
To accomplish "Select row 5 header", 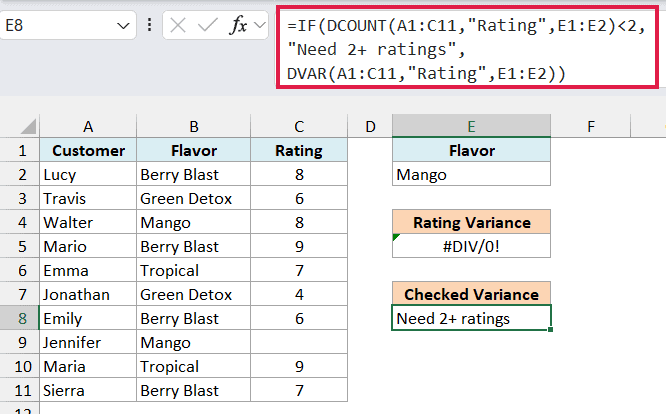I will (x=20, y=246).
